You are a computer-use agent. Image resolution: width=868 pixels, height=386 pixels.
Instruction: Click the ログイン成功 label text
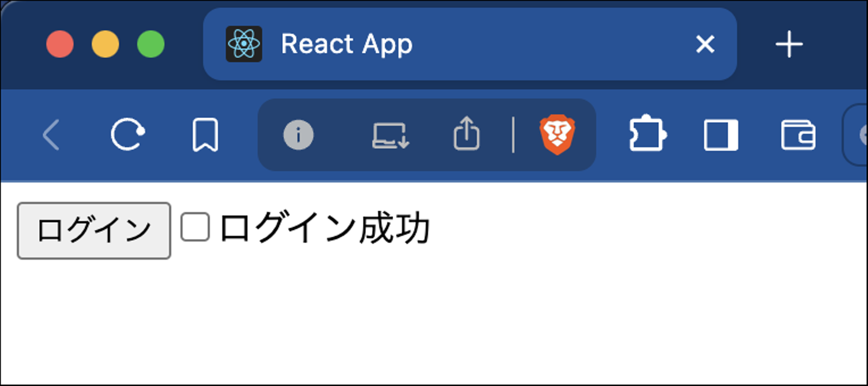tap(324, 229)
